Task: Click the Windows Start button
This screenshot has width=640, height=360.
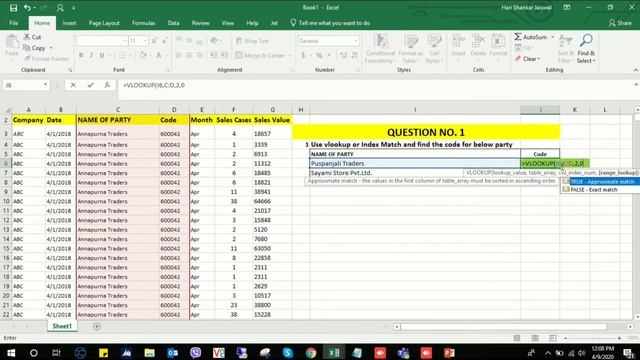Action: pyautogui.click(x=11, y=353)
